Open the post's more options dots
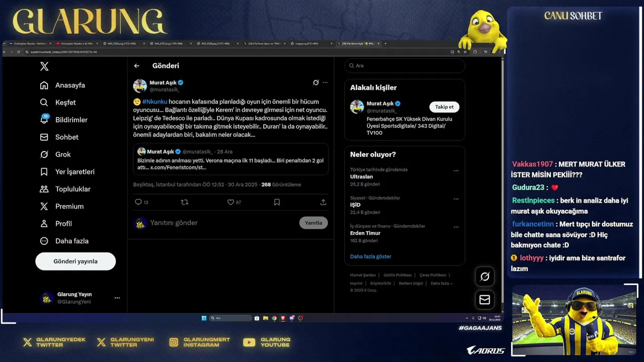The width and height of the screenshot is (644, 362). tap(325, 82)
